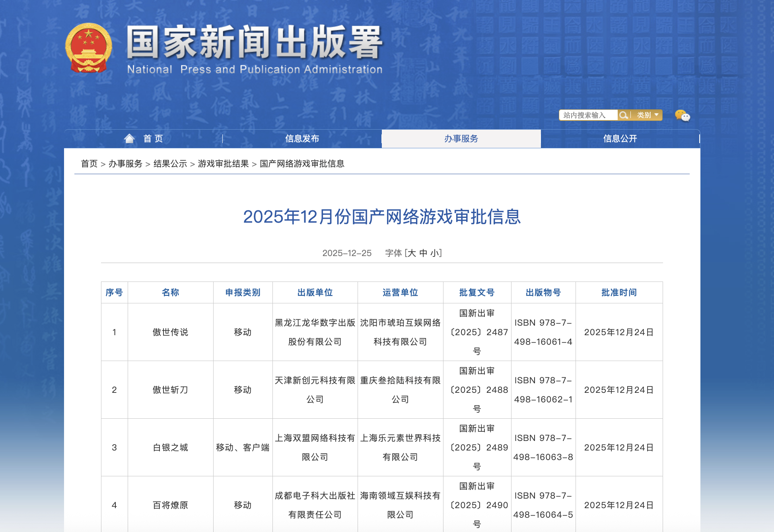Open the 信息发布 menu tab
The image size is (774, 532).
point(302,139)
